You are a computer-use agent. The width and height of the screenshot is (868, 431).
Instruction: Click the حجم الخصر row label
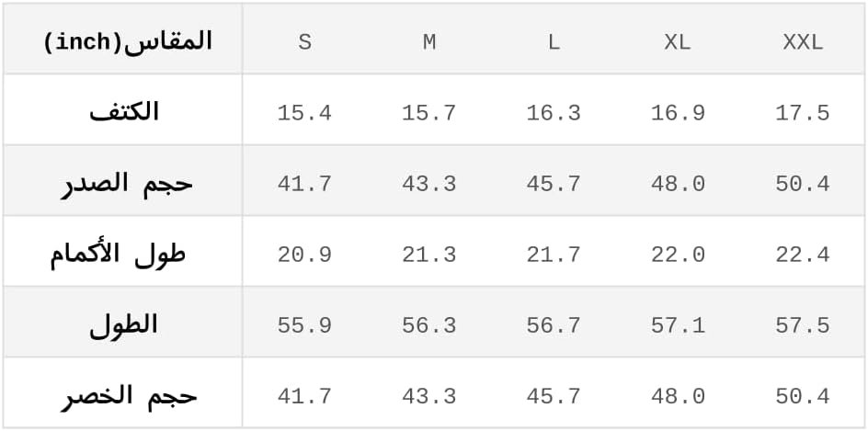click(130, 395)
